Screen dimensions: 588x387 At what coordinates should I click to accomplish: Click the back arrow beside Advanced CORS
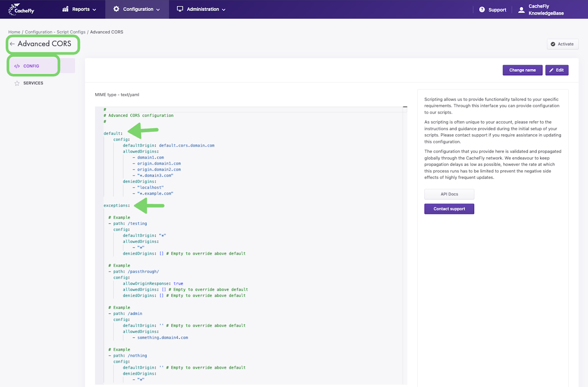pos(12,44)
